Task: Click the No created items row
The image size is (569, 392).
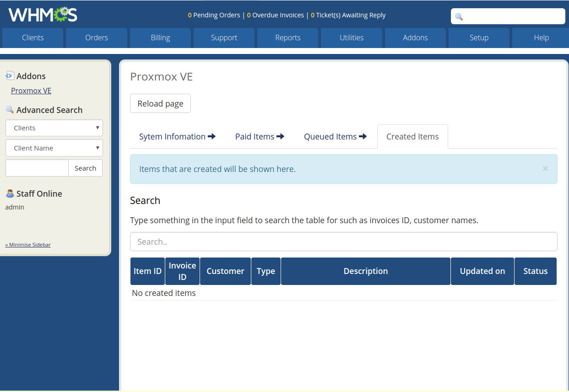Action: (x=343, y=293)
